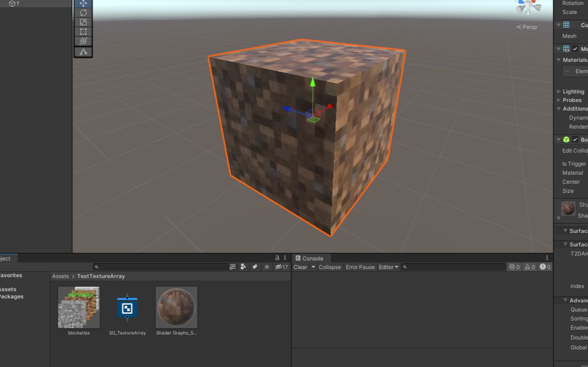Image resolution: width=588 pixels, height=367 pixels.
Task: Uncheck the Box Collider enabled checkbox
Action: coord(576,139)
